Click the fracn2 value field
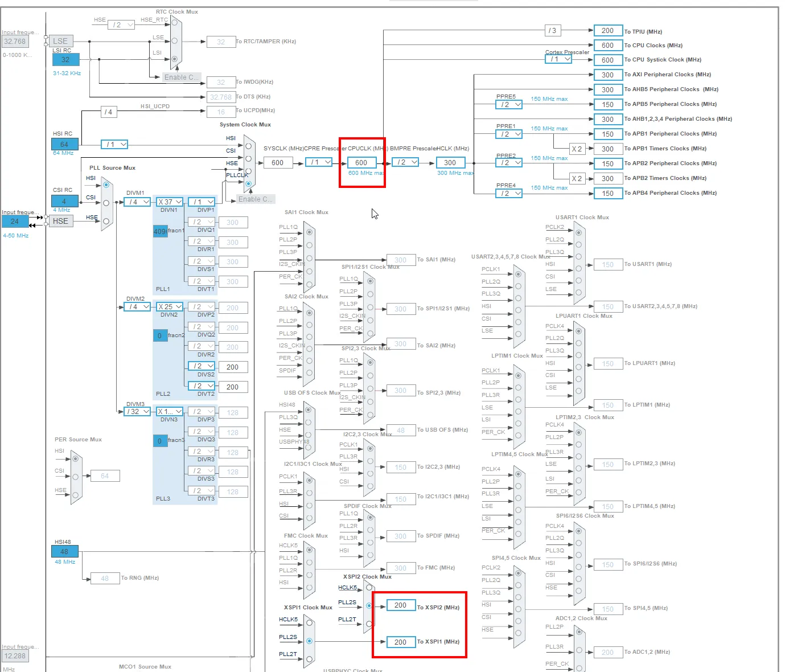 pyautogui.click(x=160, y=335)
